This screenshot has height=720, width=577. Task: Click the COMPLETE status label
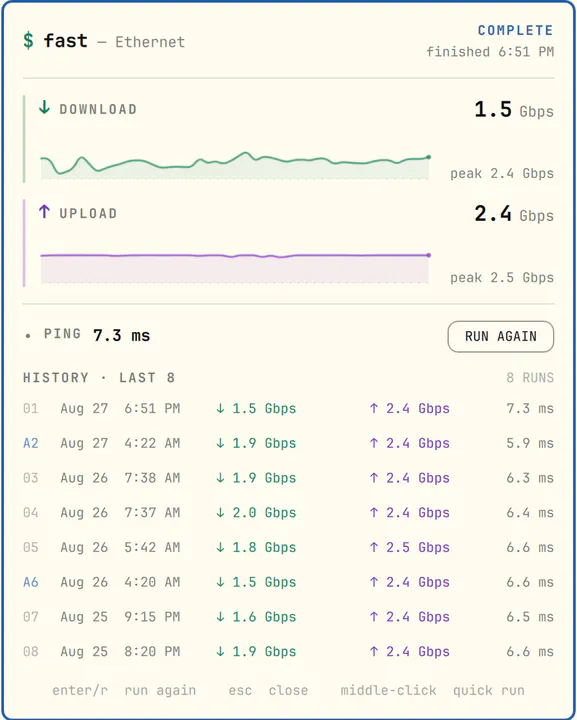515,30
